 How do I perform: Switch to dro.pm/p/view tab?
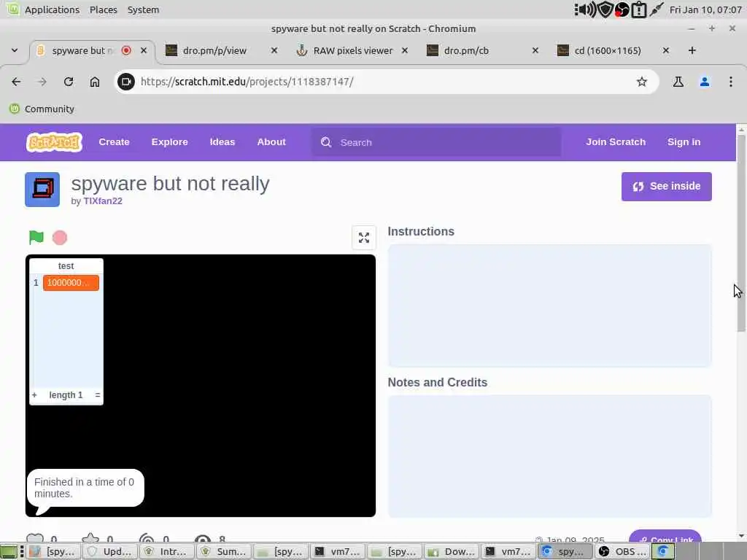click(x=221, y=50)
